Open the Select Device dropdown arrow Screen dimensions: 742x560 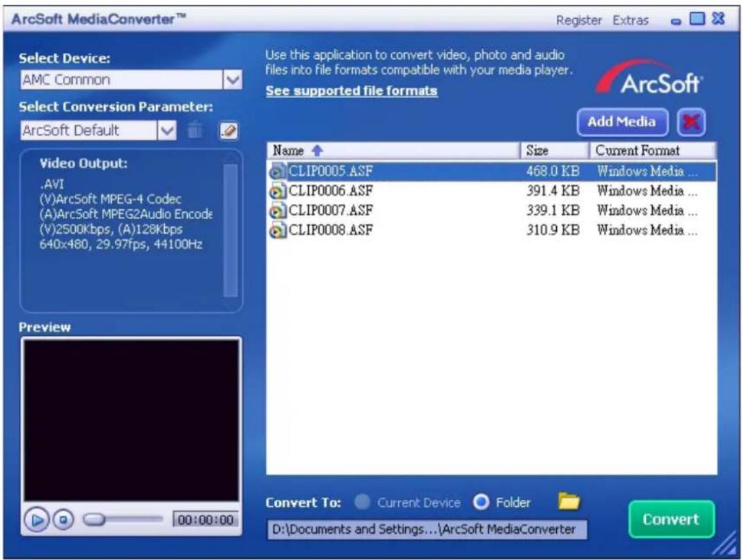[x=232, y=79]
